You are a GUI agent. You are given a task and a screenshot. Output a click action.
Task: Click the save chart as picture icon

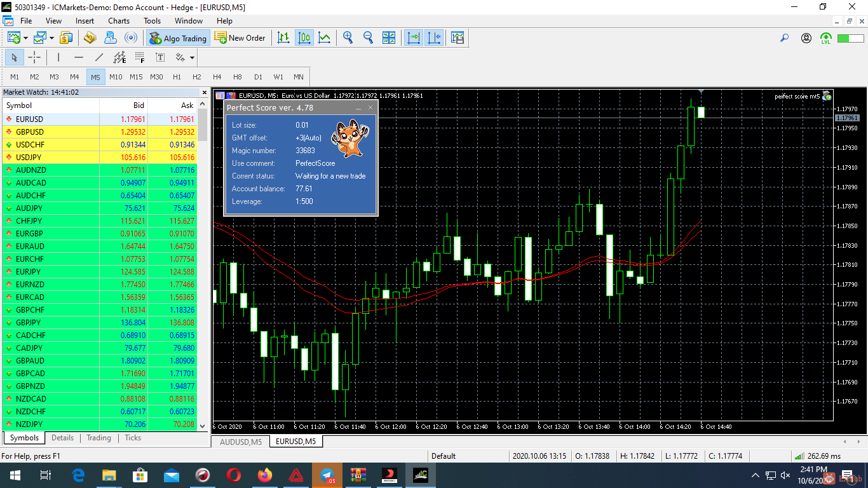pos(458,38)
